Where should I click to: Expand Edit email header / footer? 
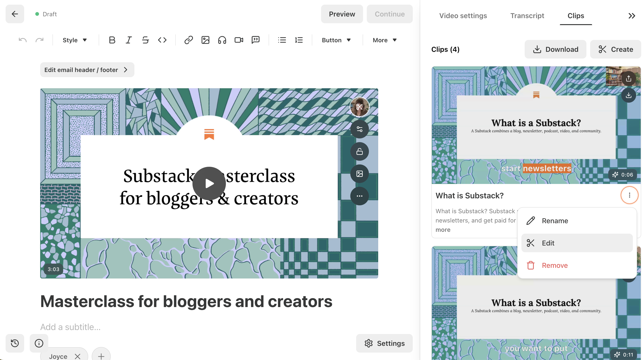87,70
